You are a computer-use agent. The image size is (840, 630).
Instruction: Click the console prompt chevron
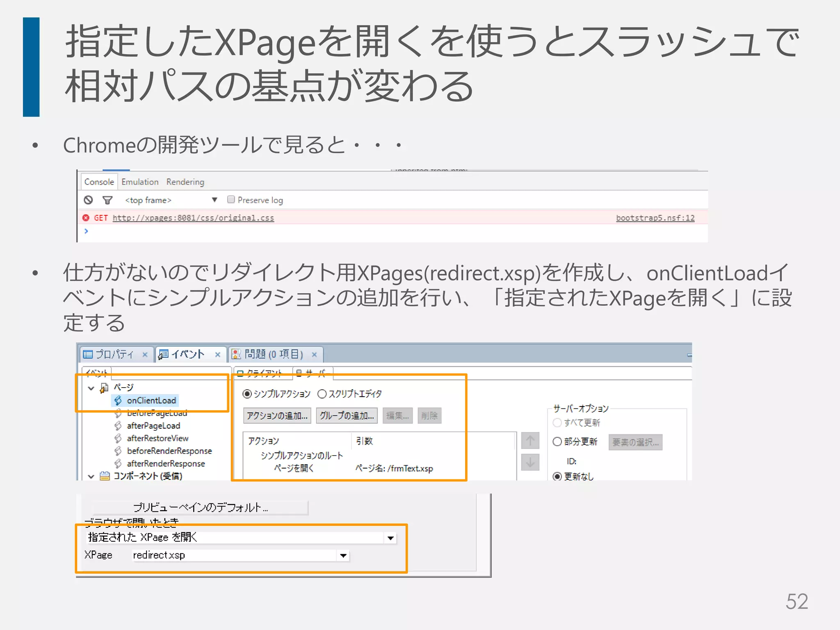pyautogui.click(x=86, y=231)
